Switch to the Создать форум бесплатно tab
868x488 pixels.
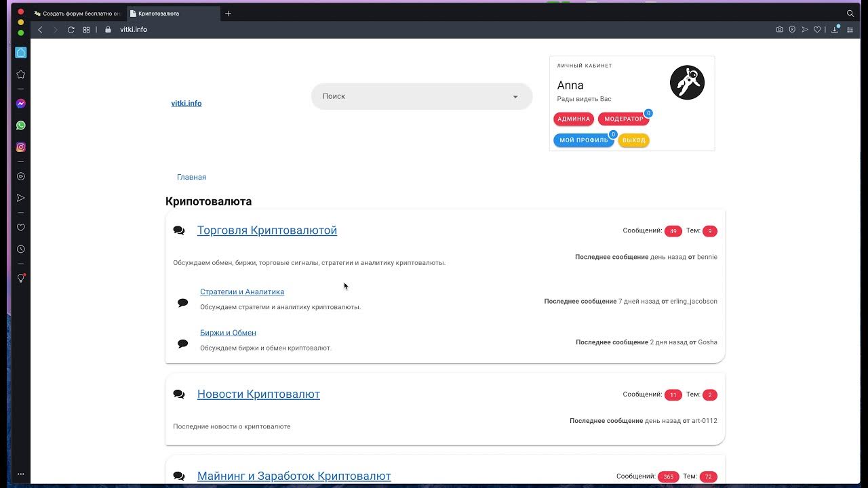77,14
